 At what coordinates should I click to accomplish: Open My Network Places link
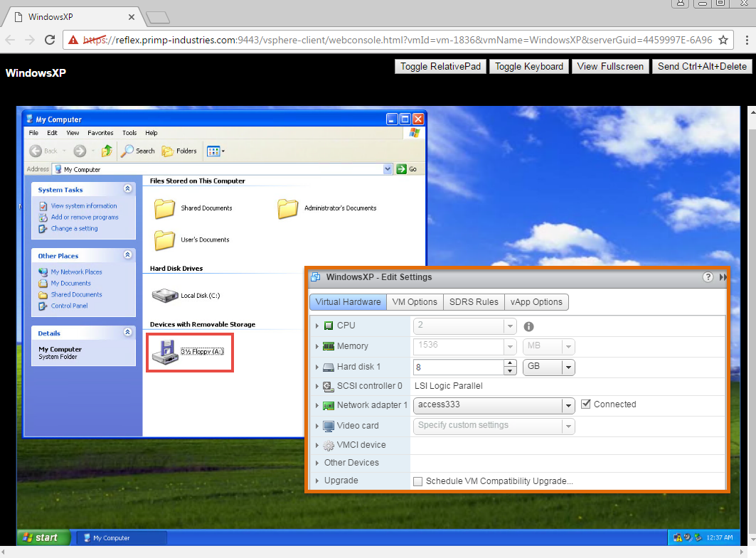tap(77, 272)
